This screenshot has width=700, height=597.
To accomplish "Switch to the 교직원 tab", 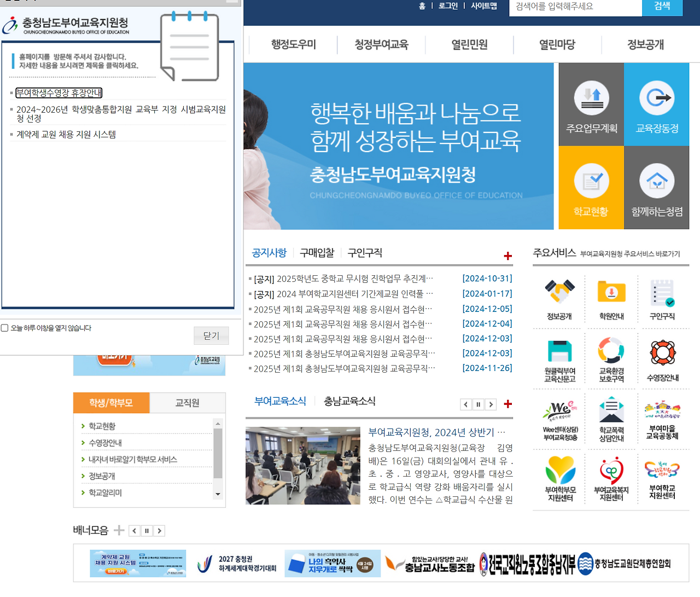I will click(187, 403).
